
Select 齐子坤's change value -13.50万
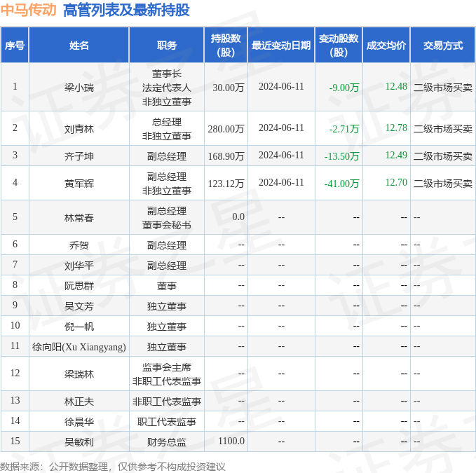pos(341,156)
